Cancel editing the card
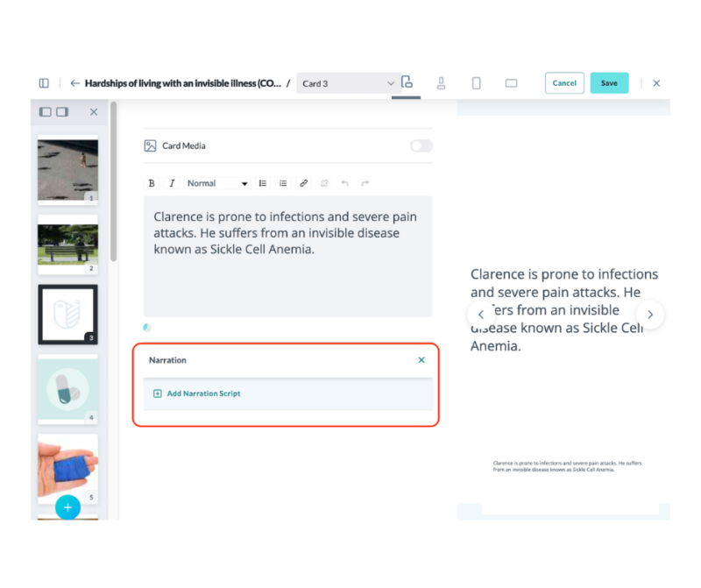 (x=564, y=82)
